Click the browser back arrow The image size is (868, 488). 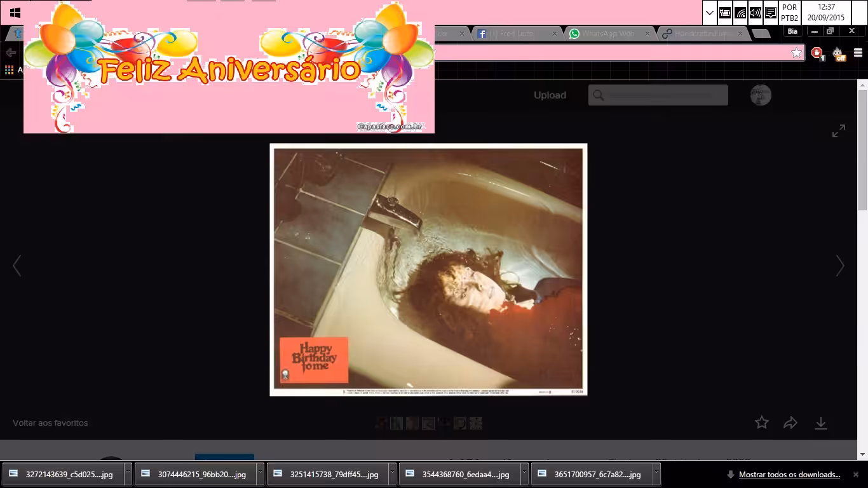(x=11, y=53)
